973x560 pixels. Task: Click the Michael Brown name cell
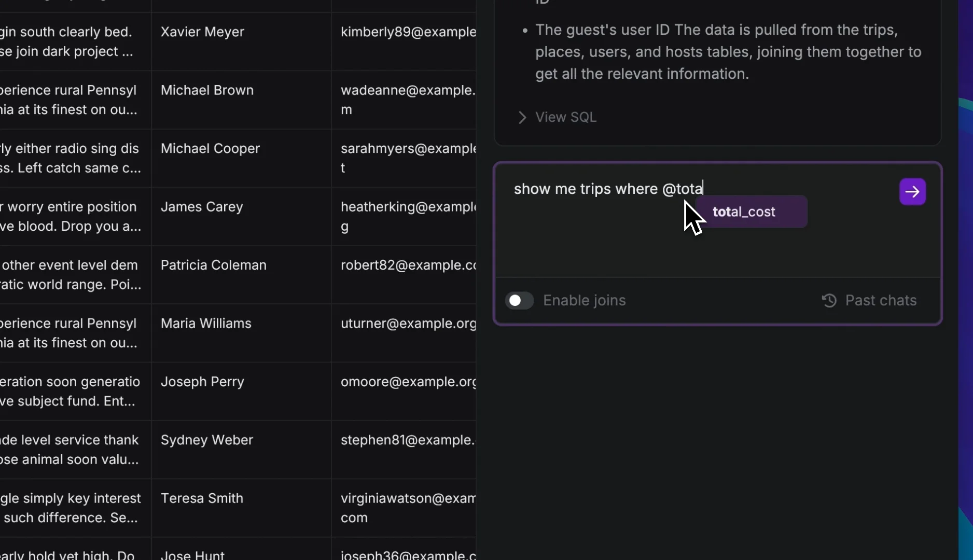pos(207,90)
